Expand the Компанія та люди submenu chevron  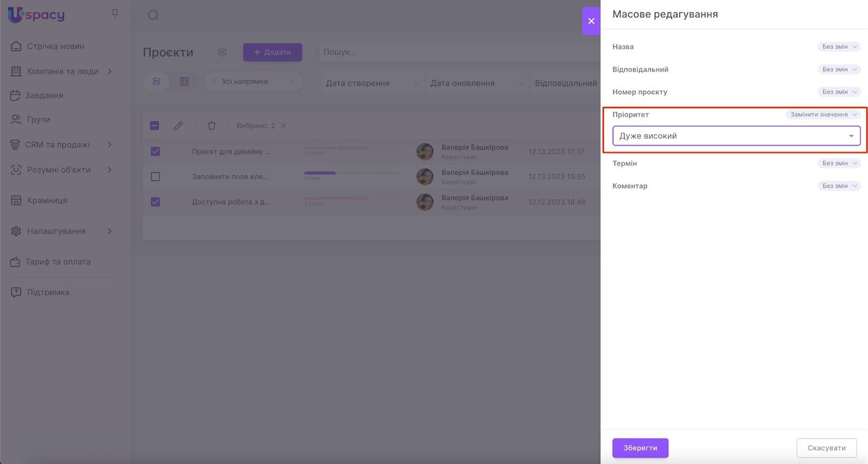[x=110, y=71]
